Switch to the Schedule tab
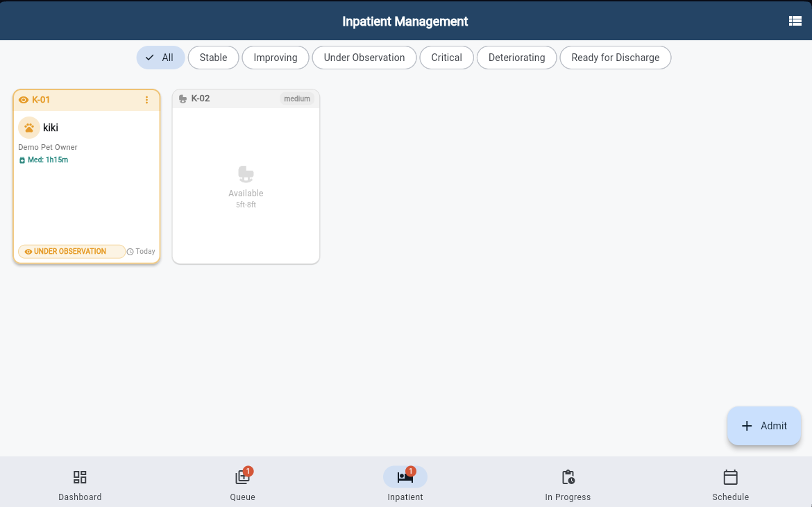Image resolution: width=812 pixels, height=507 pixels. coord(730,477)
